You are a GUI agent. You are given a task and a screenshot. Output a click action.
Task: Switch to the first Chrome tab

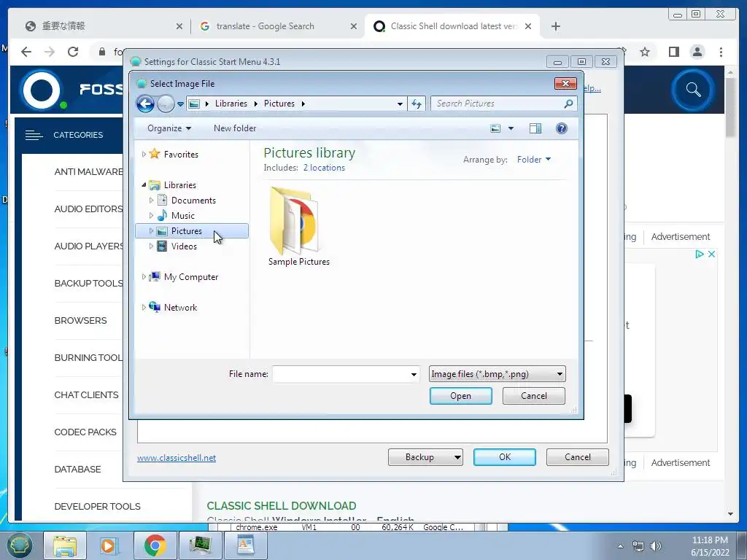[102, 26]
